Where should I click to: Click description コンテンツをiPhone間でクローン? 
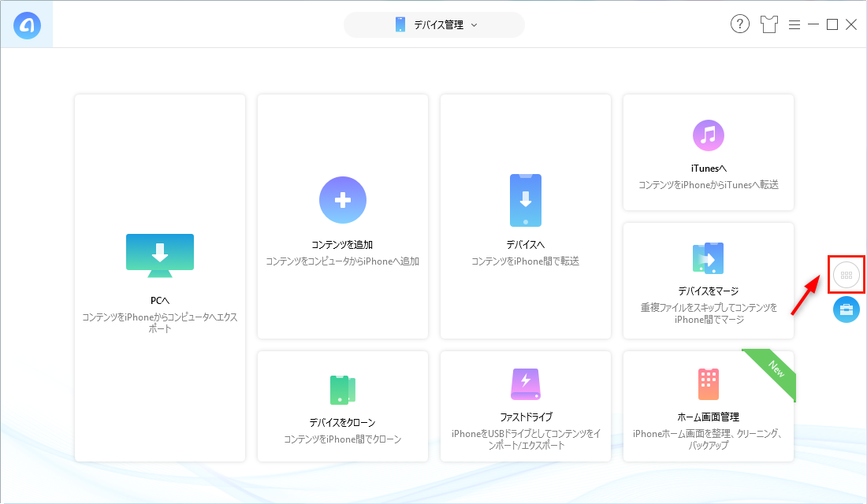(x=343, y=439)
